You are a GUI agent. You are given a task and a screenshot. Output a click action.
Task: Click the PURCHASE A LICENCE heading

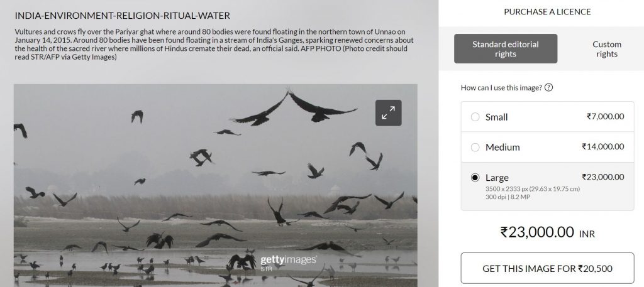tap(547, 11)
